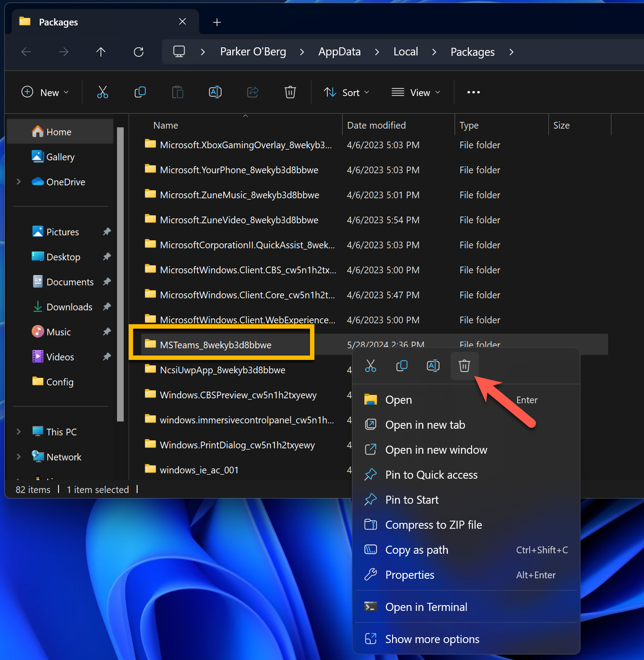
Task: Click the Delete trash icon in the toolbar
Action: 290,92
